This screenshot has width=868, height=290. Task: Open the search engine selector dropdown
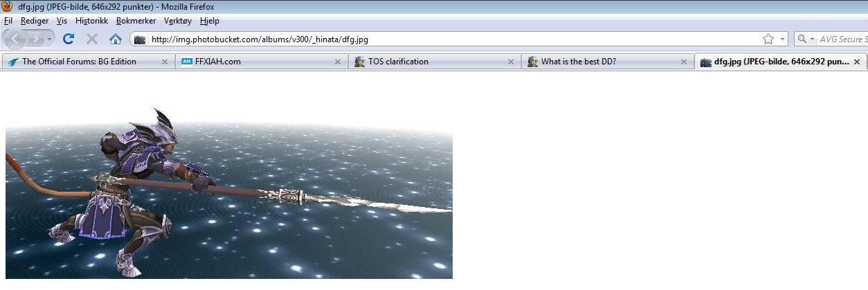point(807,39)
